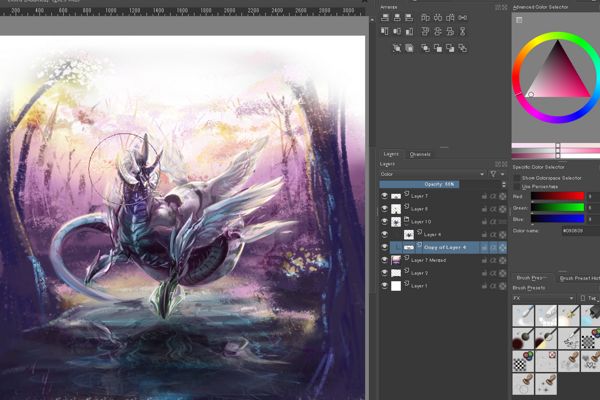Select the lifebuoy brush preset
Screen dimensions: 600x400
click(546, 361)
